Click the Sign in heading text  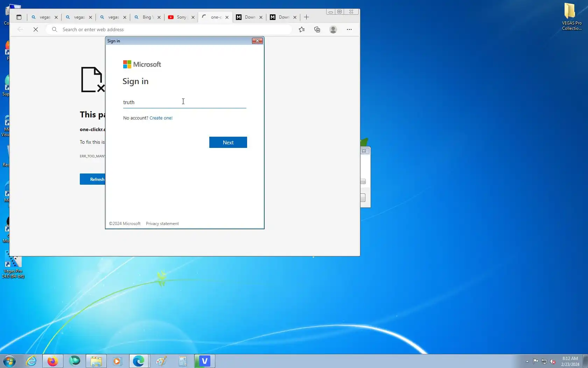(135, 81)
